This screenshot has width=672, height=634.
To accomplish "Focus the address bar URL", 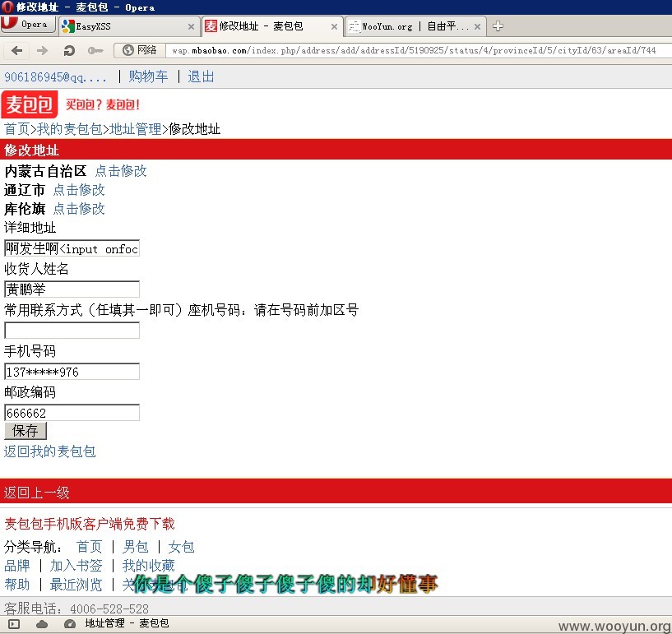I will pos(414,50).
